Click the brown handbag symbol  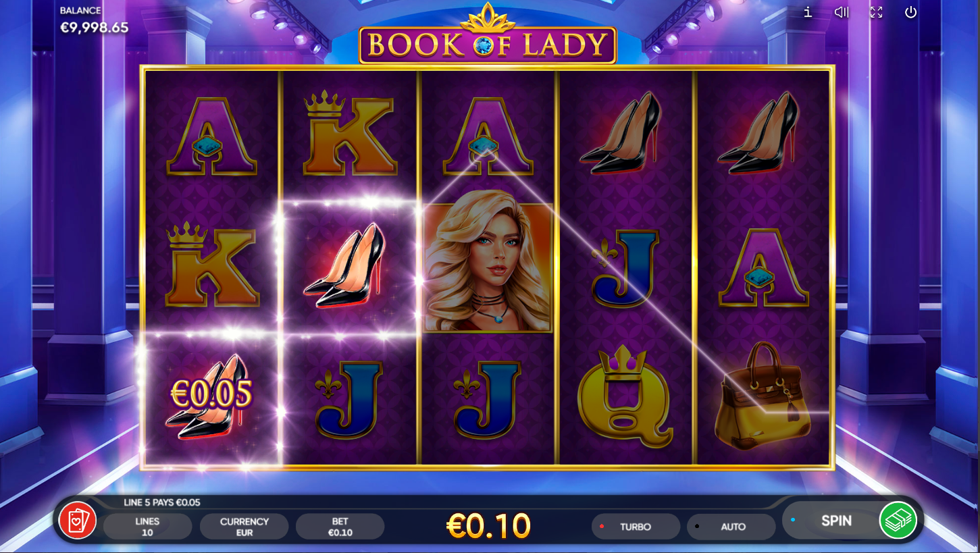pyautogui.click(x=762, y=394)
